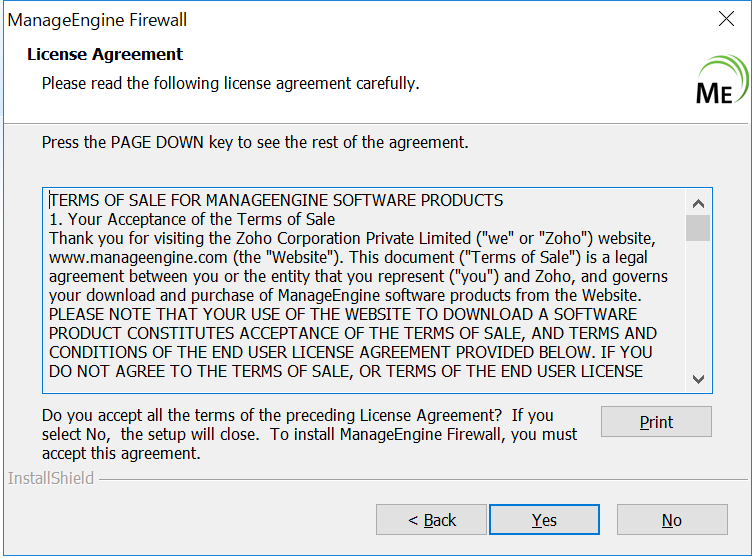
Task: Click the scrollbar track below the thumb
Action: (698, 310)
